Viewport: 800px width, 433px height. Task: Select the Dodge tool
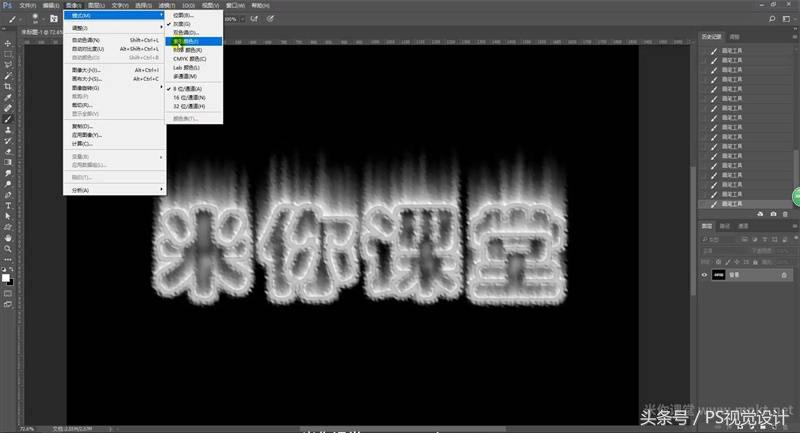(x=8, y=184)
